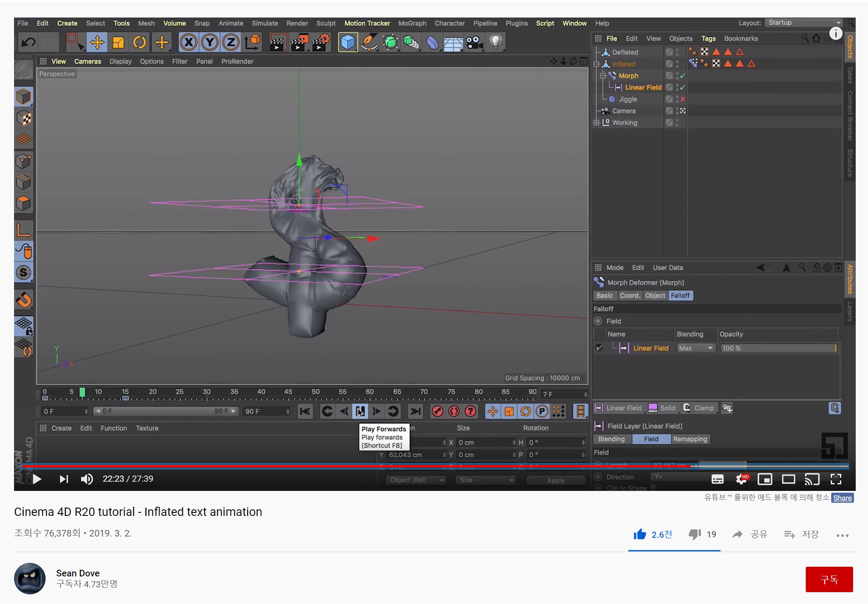Open the Sean Dove channel link
868x604 pixels.
tap(78, 573)
